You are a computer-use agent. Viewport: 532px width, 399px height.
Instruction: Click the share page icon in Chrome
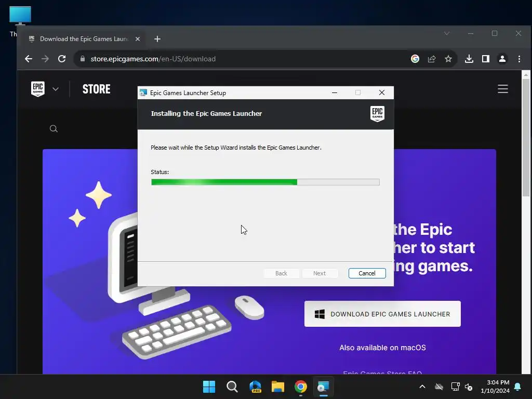pos(432,59)
